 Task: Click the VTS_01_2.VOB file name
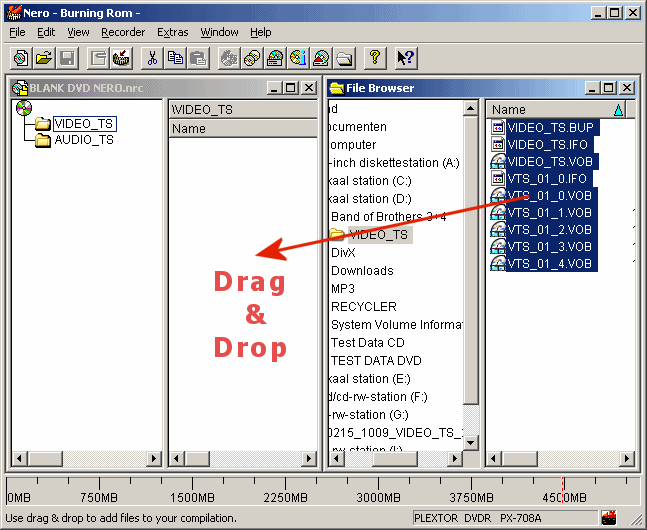tap(550, 230)
